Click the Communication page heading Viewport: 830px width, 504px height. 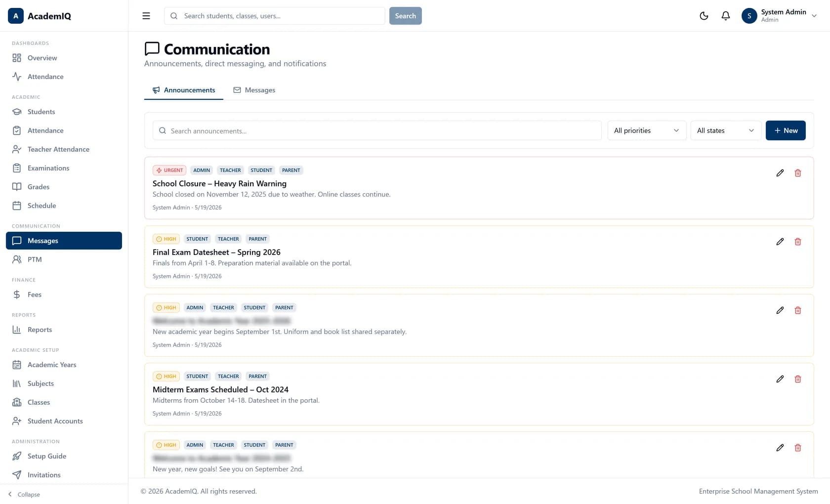point(217,49)
